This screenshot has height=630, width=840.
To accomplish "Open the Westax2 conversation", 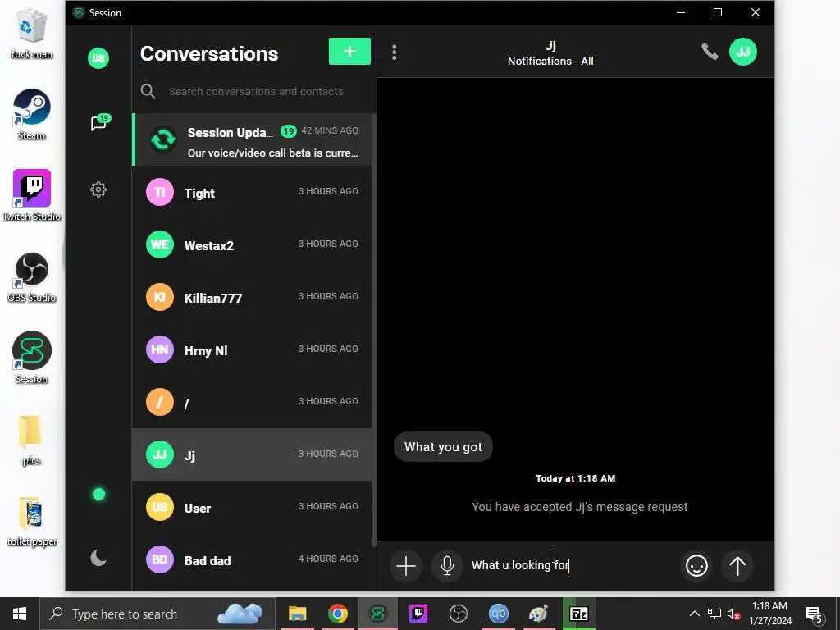I will (252, 244).
